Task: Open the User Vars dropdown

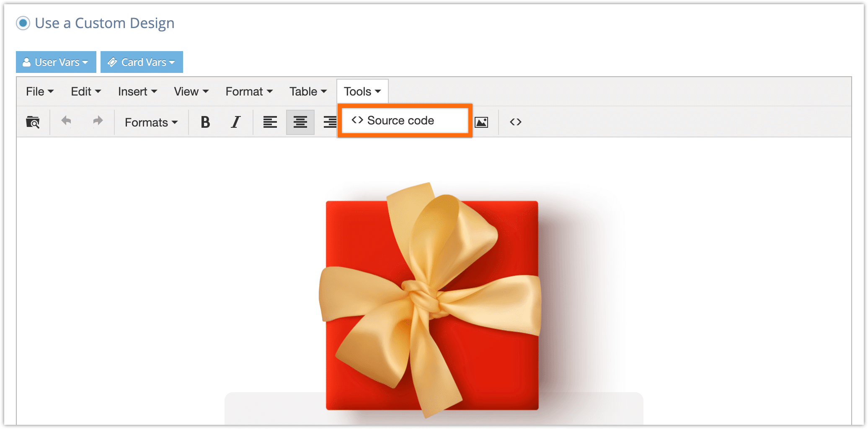Action: [x=56, y=62]
